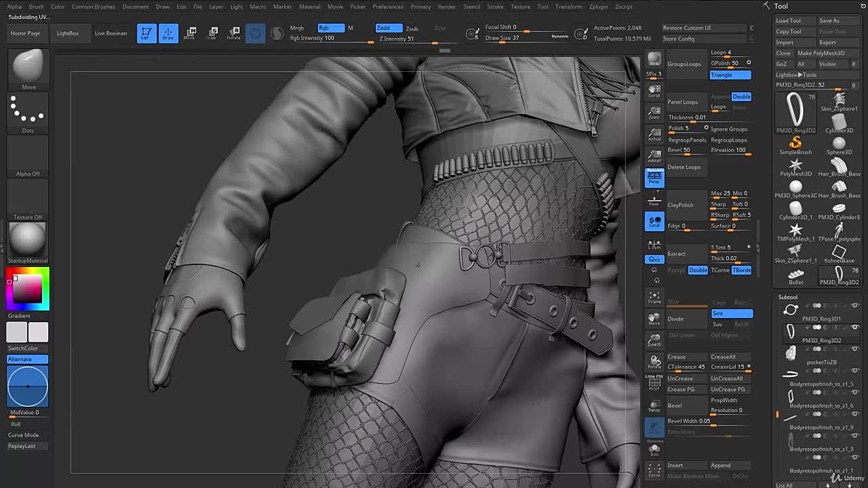Open the Render menu

447,7
